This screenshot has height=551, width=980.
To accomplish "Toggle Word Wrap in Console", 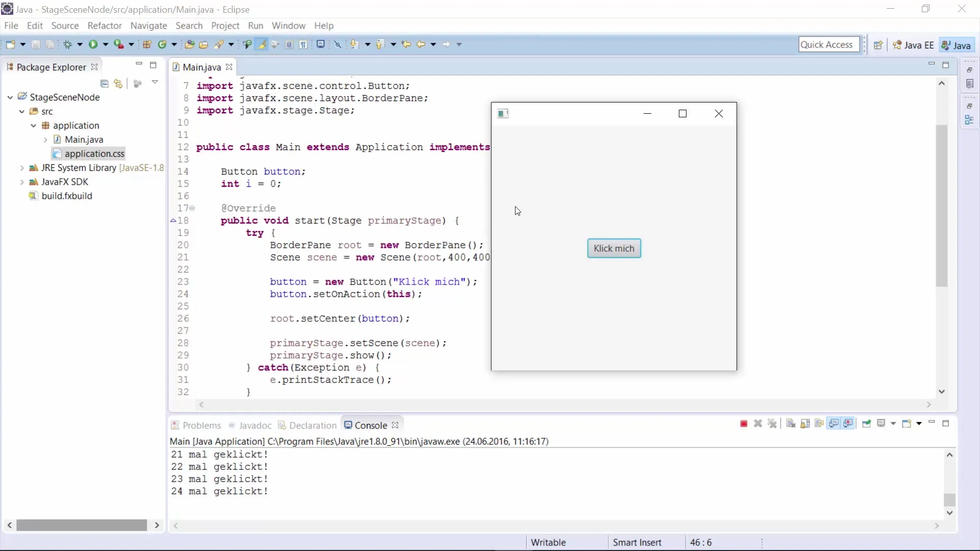I will point(819,423).
